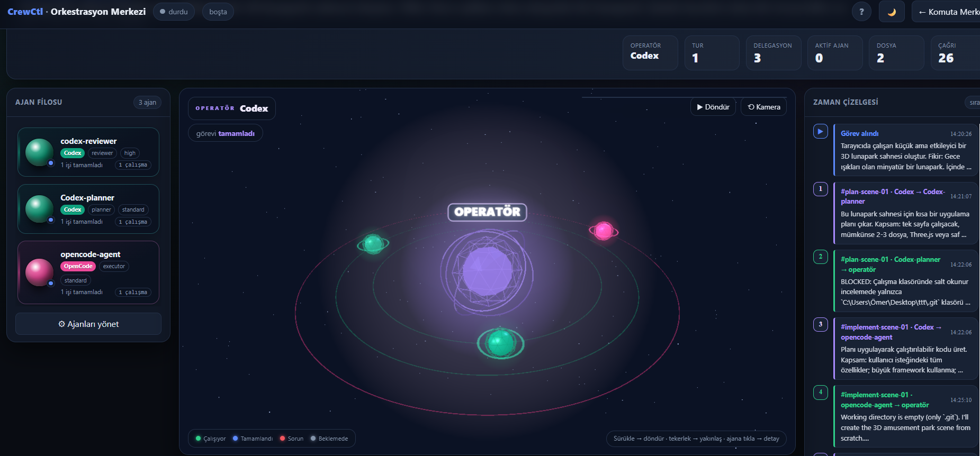Click '1 çalışma' badge on opencode-agent card
The width and height of the screenshot is (980, 456).
(x=133, y=292)
